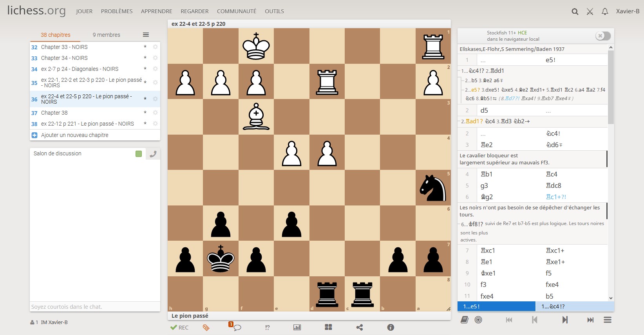Open the Xavier-B user menu
Viewport: 644px width, 335px height.
(x=628, y=11)
